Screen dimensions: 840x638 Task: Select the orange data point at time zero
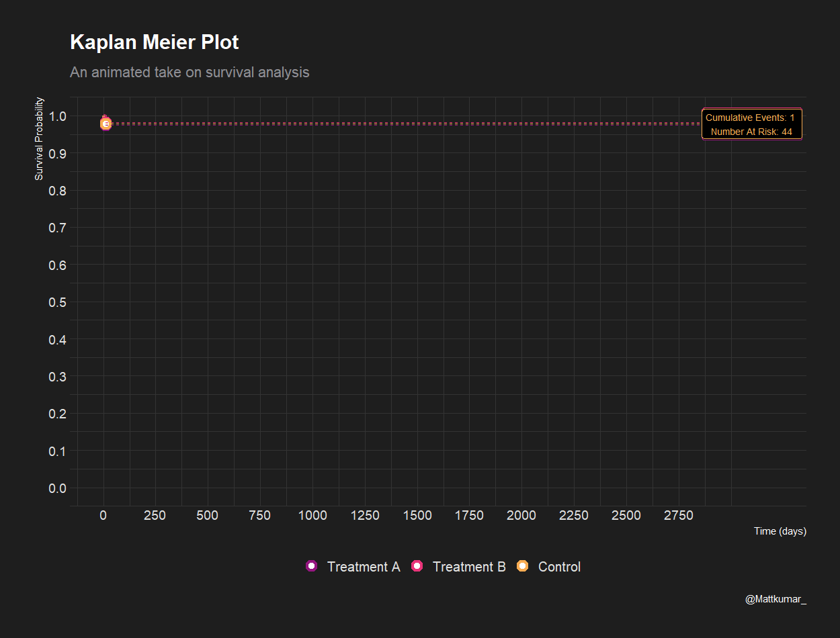106,124
